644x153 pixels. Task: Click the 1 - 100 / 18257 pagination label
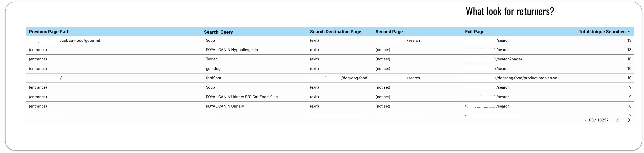(595, 120)
